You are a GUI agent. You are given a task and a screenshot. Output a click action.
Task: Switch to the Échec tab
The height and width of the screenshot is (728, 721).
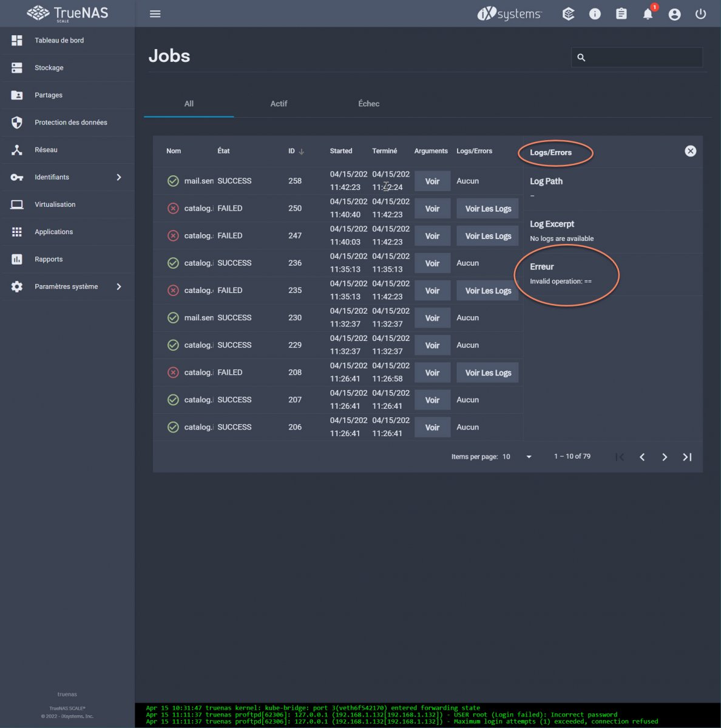368,104
